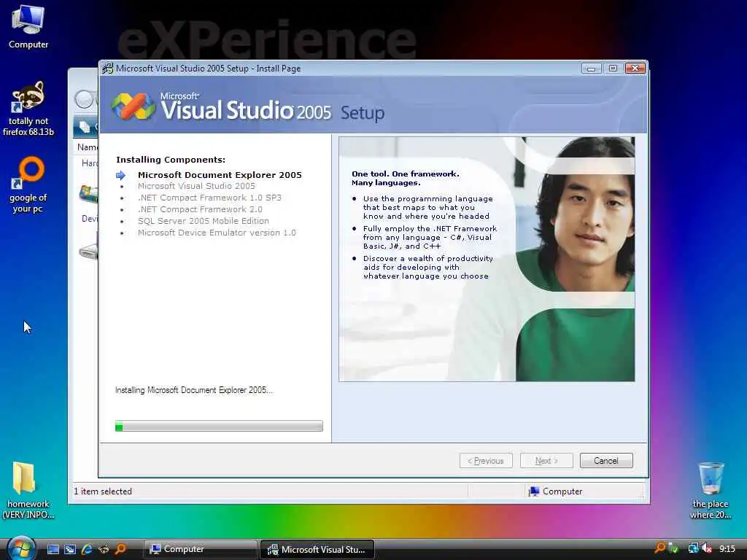
Task: Select .NET Compact Framework 1.0 SP3 item
Action: pyautogui.click(x=209, y=198)
